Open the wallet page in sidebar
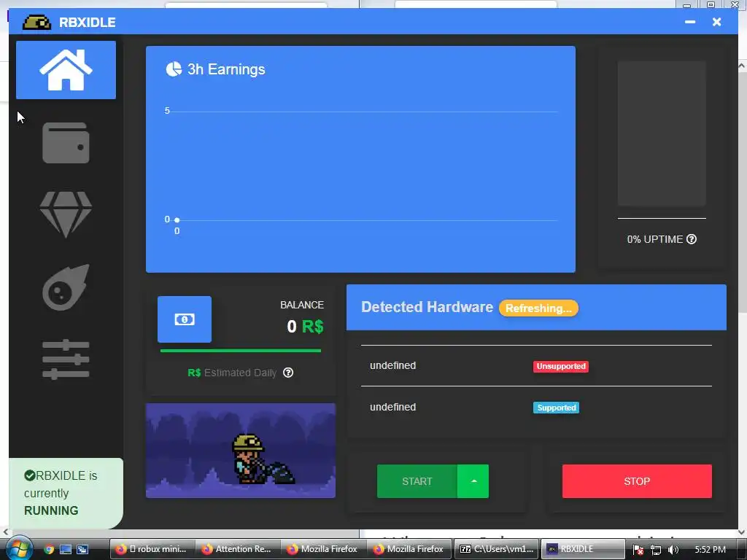 (66, 143)
